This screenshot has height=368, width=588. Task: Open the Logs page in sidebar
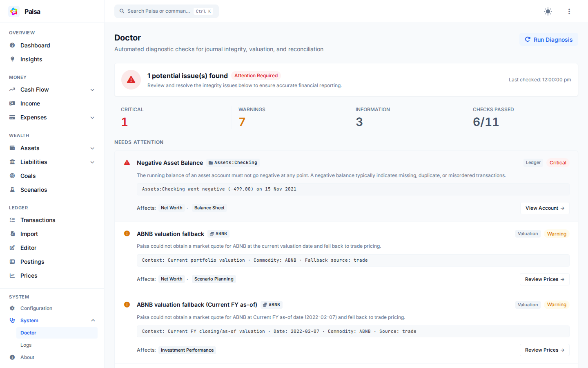(x=57, y=345)
